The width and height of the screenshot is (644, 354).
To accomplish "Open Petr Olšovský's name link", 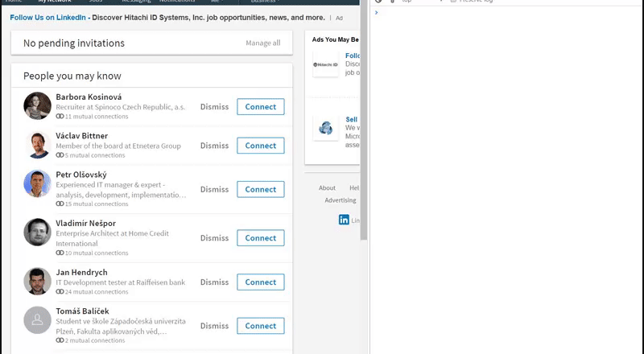I will [x=81, y=175].
